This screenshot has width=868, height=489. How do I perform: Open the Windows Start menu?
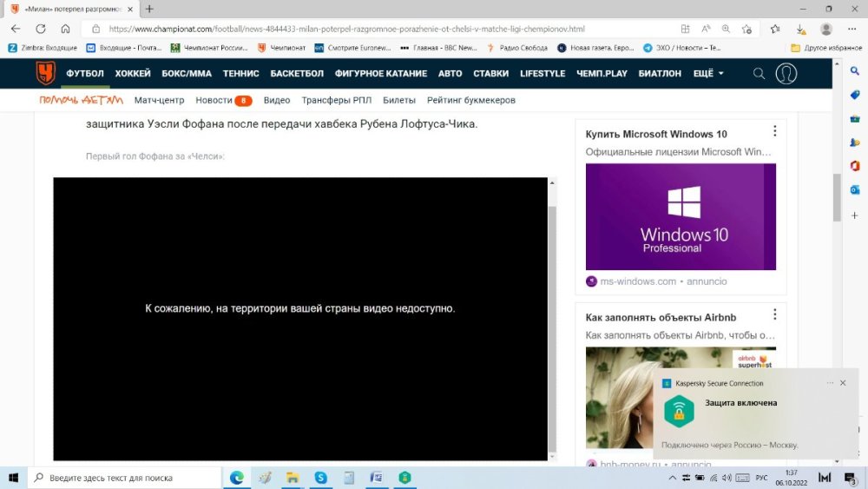coord(13,478)
